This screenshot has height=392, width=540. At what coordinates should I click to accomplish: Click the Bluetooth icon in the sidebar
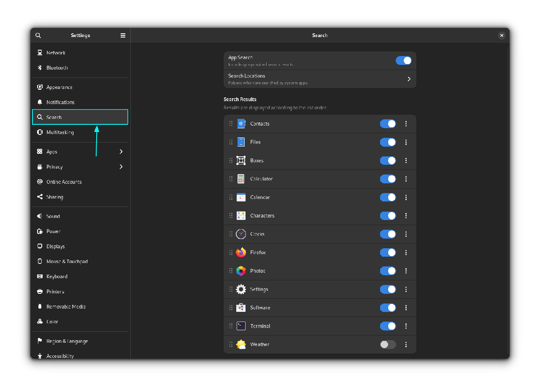coord(40,68)
